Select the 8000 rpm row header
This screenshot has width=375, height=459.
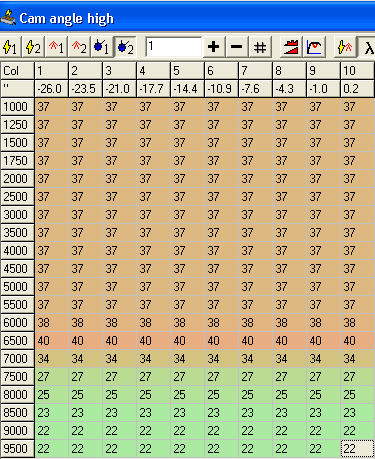pyautogui.click(x=17, y=395)
